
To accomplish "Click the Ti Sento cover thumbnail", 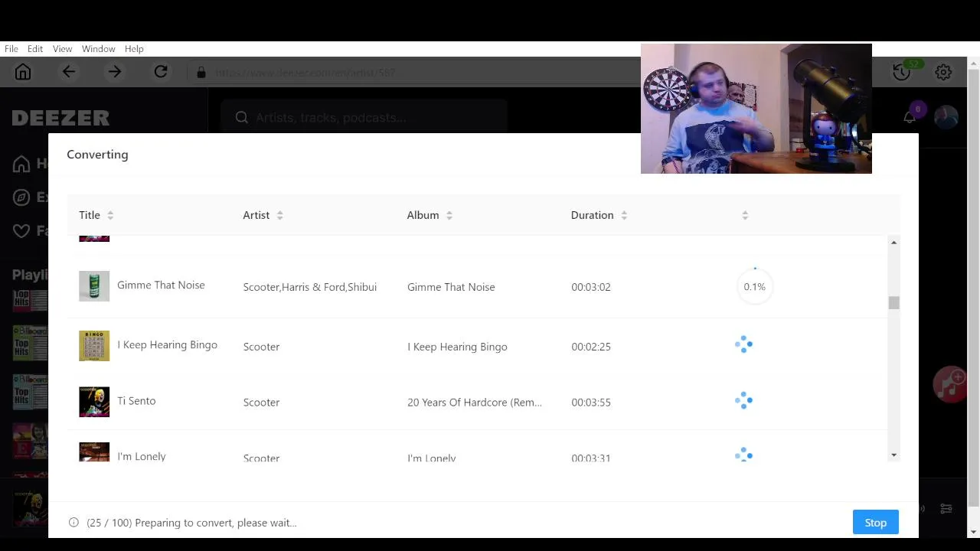I will pyautogui.click(x=94, y=402).
